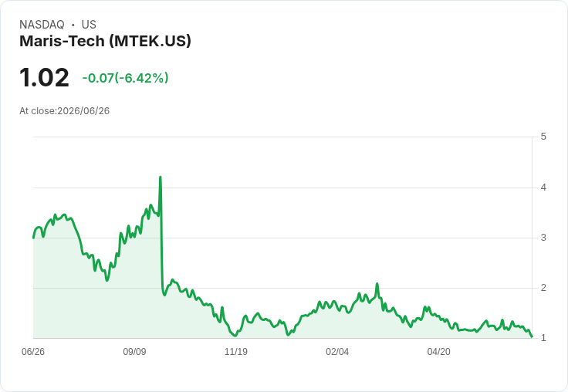Click the At close:2026/06/26 timestamp
568x392 pixels.
click(65, 111)
